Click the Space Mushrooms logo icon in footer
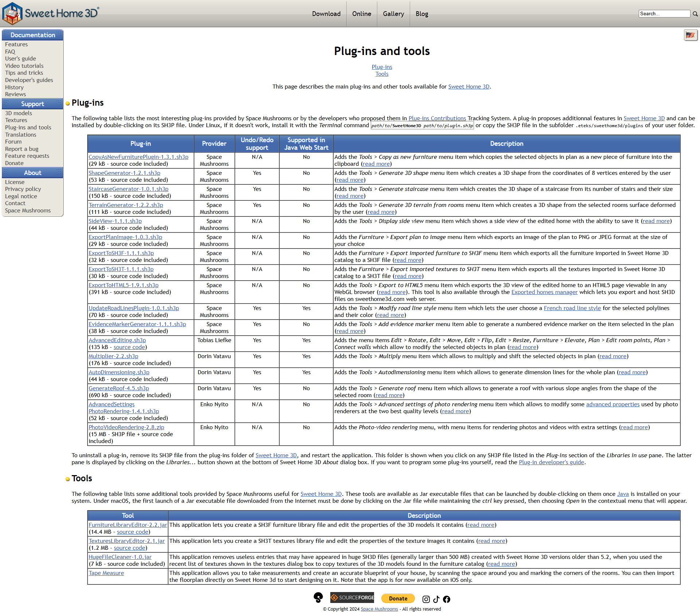The width and height of the screenshot is (700, 615). (318, 598)
